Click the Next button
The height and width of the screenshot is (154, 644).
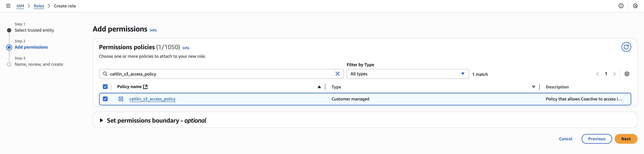coord(626,139)
